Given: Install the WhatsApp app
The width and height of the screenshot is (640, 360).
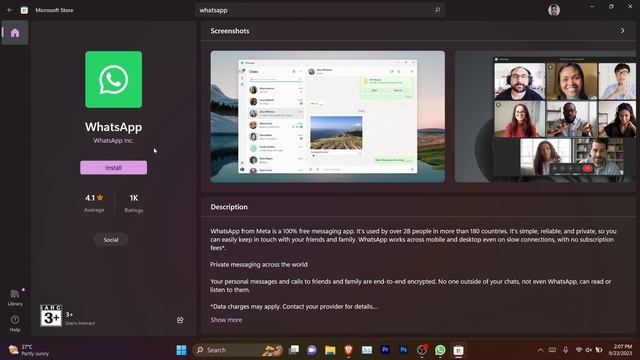Looking at the screenshot, I should tap(113, 168).
